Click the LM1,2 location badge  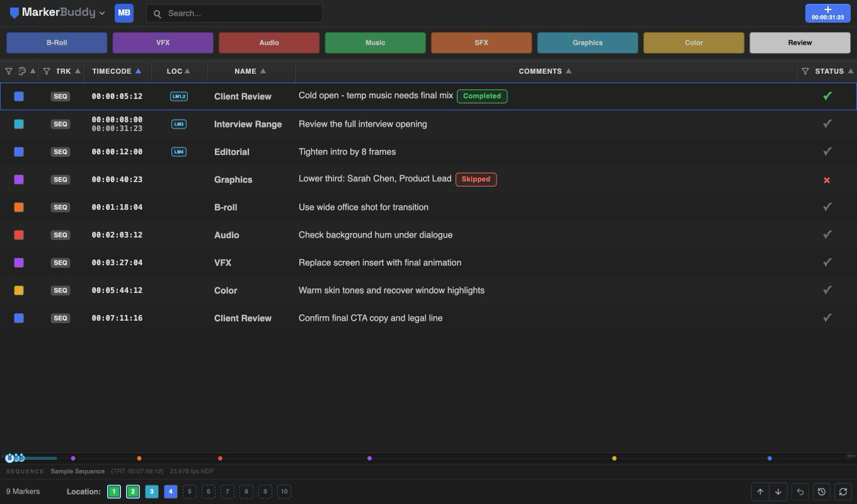[x=179, y=96]
